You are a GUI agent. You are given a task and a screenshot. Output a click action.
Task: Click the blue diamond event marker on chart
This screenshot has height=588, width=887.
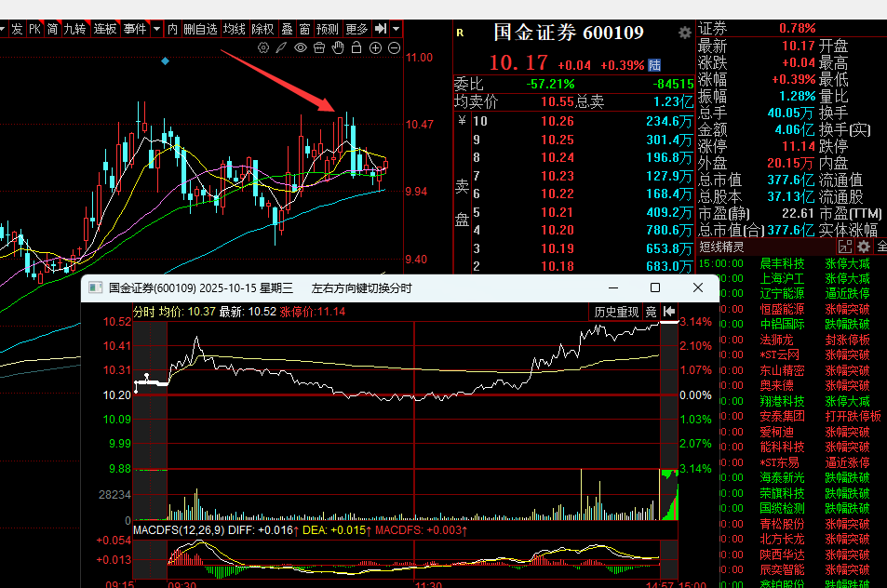(x=165, y=61)
